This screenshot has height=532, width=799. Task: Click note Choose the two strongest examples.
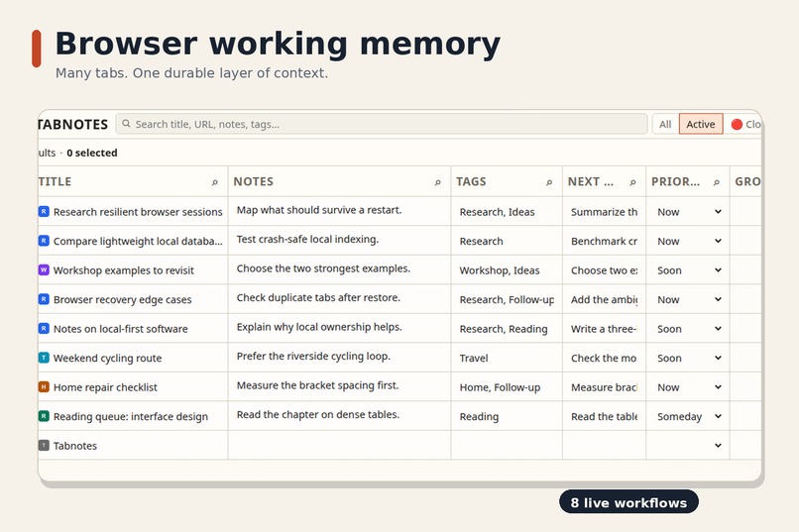pyautogui.click(x=323, y=268)
